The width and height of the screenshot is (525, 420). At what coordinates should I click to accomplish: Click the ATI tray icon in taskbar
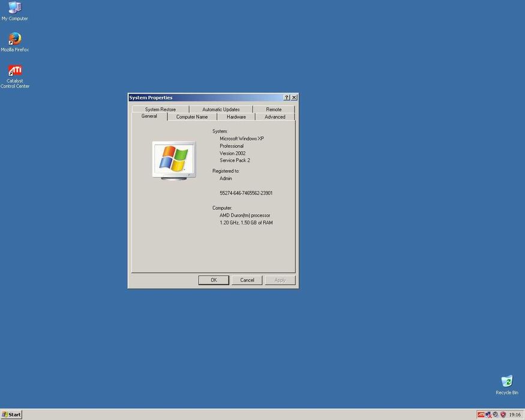tap(481, 415)
